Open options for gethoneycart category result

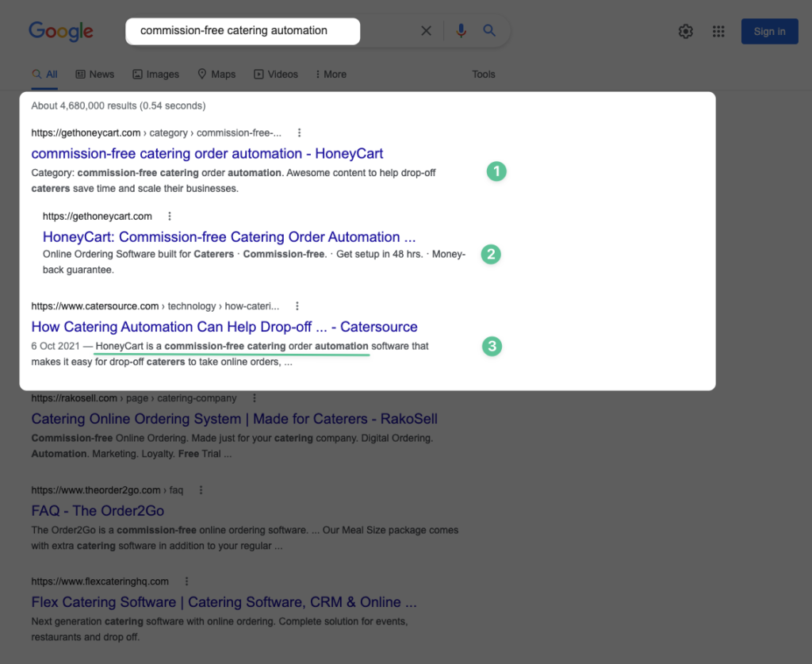pos(299,132)
